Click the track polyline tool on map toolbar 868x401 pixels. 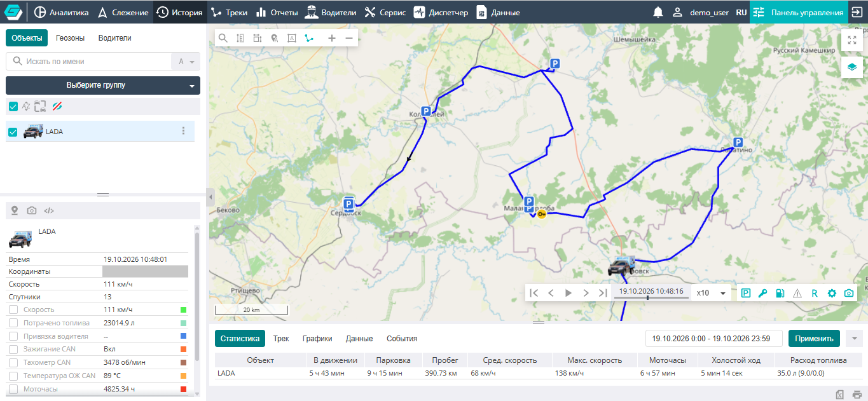309,38
